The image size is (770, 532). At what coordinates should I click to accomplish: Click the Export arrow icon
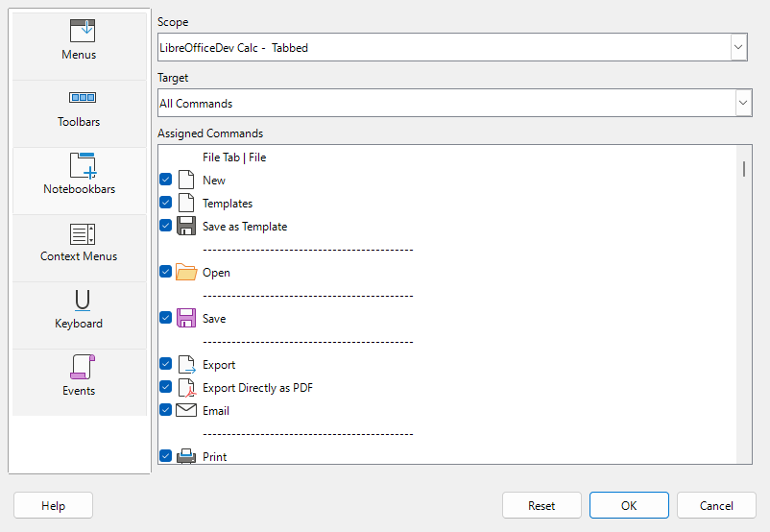pyautogui.click(x=186, y=365)
